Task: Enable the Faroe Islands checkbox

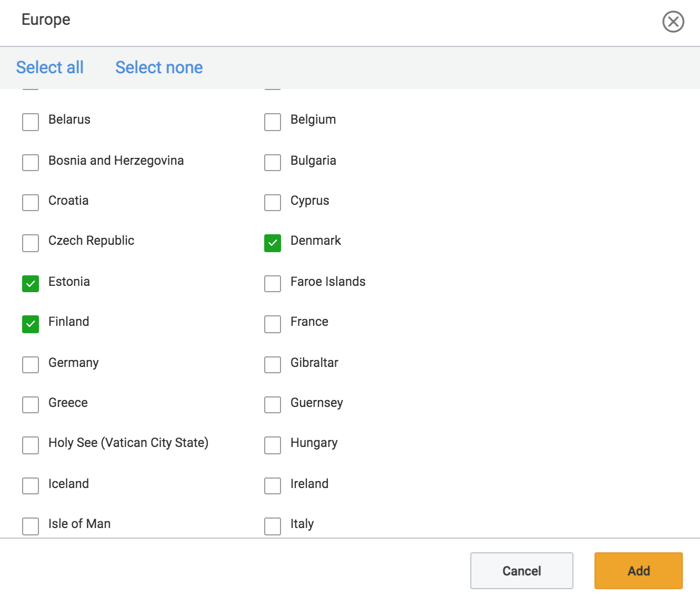Action: pyautogui.click(x=273, y=284)
